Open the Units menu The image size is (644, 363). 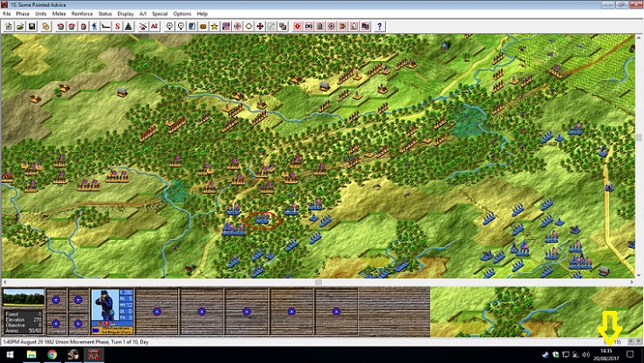pyautogui.click(x=40, y=13)
